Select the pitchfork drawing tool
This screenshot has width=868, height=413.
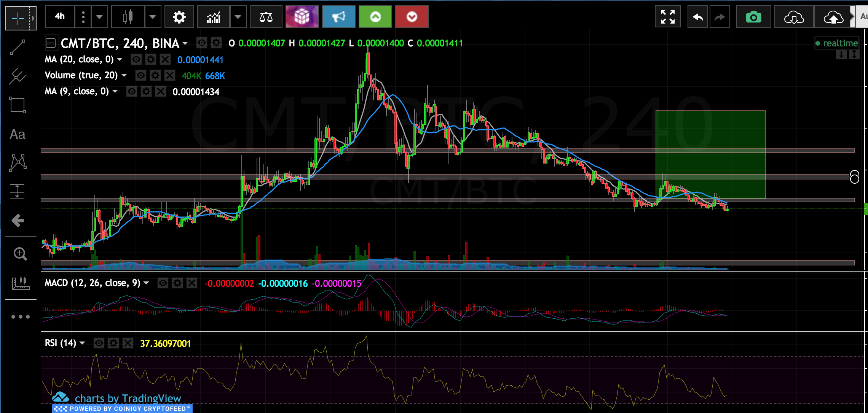[18, 76]
